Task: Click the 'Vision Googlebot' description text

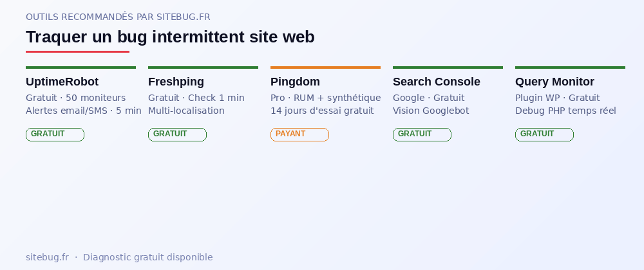Action: [x=431, y=111]
